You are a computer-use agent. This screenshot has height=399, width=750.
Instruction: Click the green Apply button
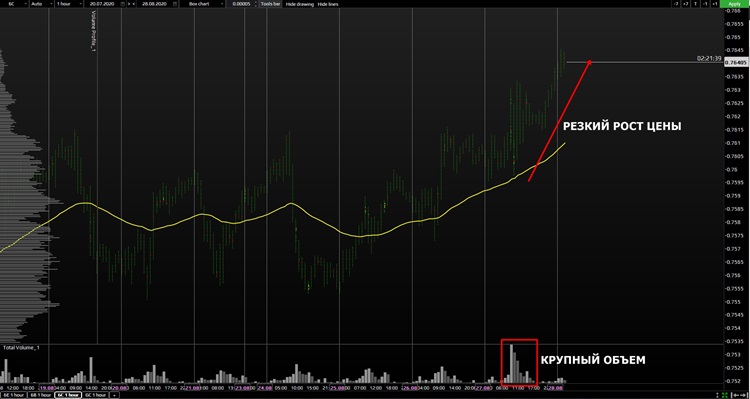[x=734, y=3]
